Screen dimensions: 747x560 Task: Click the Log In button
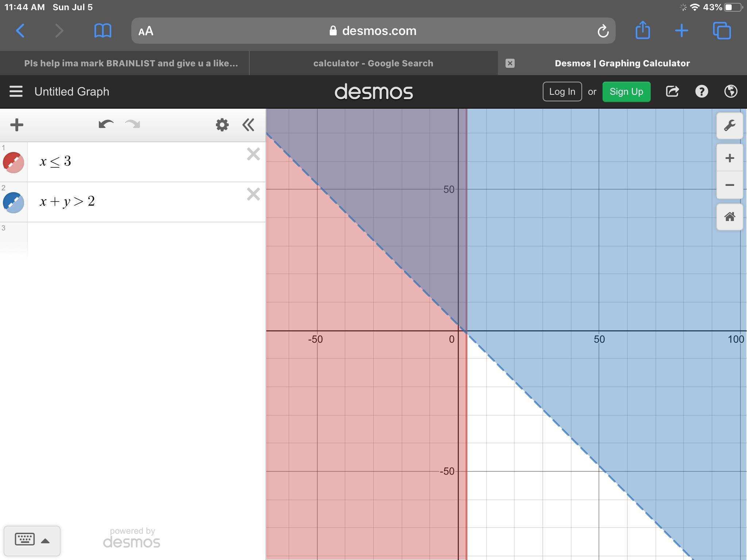pyautogui.click(x=562, y=92)
